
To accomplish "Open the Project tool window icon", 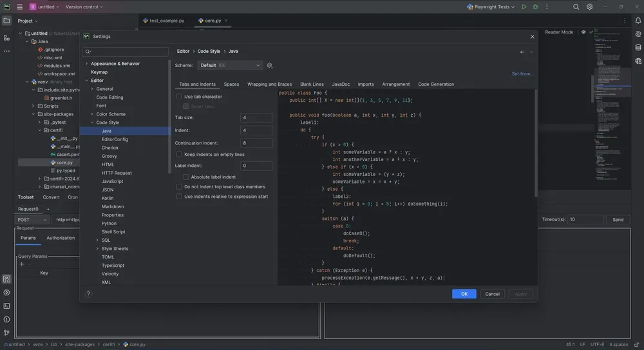I will 6,21.
